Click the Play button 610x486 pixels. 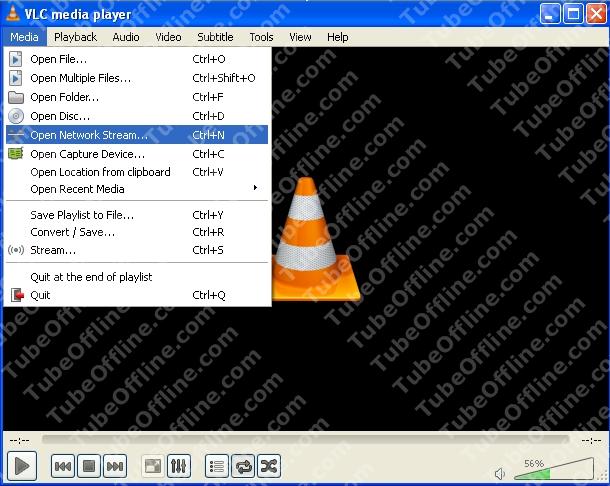(22, 466)
